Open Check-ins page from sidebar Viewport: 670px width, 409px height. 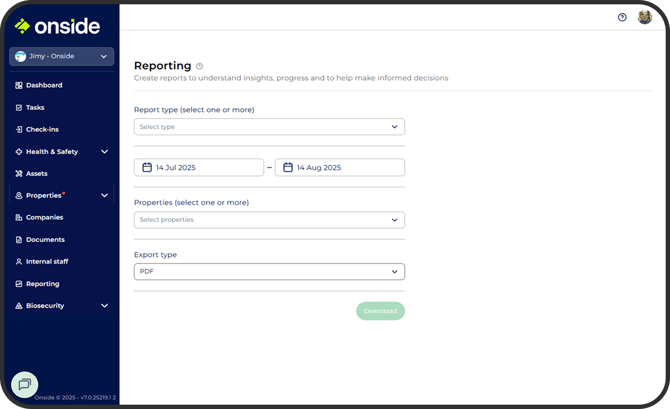42,129
